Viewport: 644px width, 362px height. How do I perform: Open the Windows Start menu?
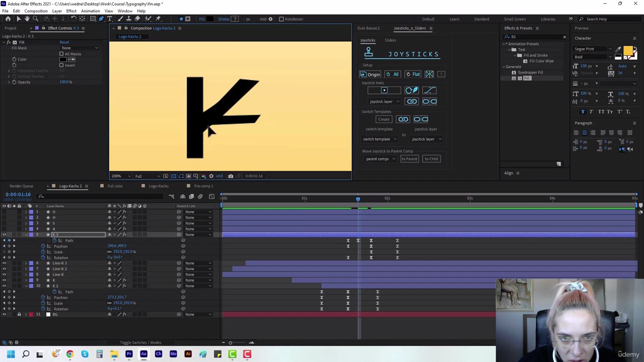click(11, 354)
